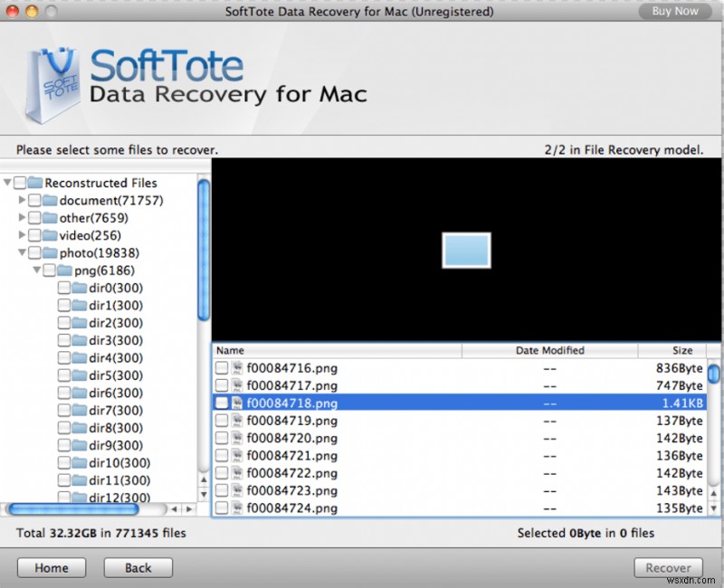Click the Buy Now button
The height and width of the screenshot is (588, 724).
674,11
